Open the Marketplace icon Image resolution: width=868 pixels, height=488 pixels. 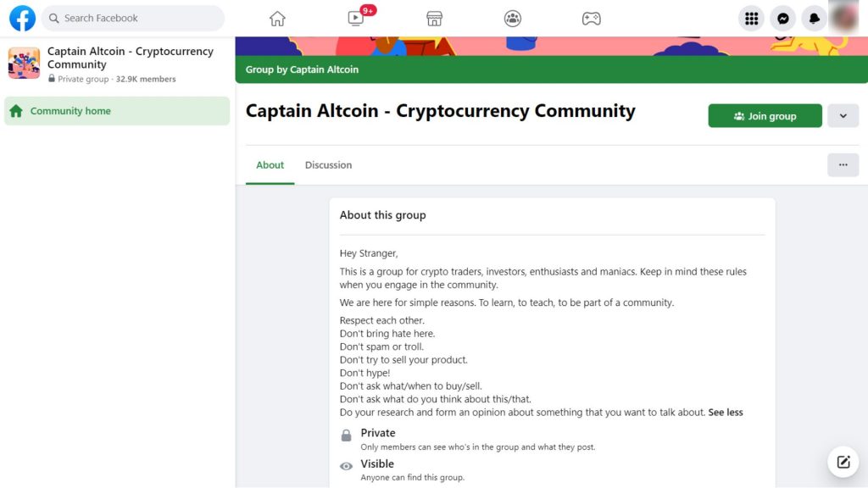click(435, 19)
